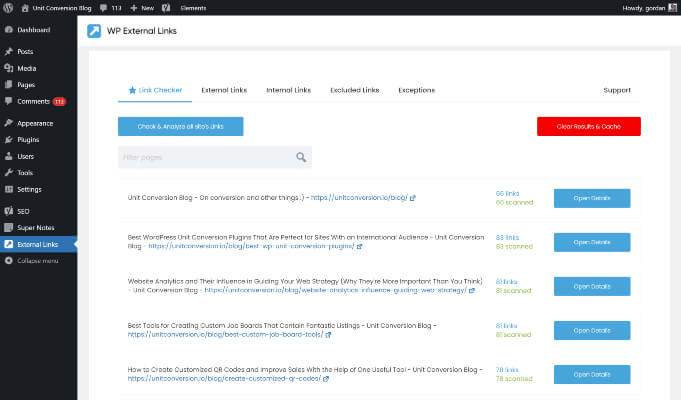Click the External Links arrow icon in sidebar
The height and width of the screenshot is (400, 681).
(9, 244)
